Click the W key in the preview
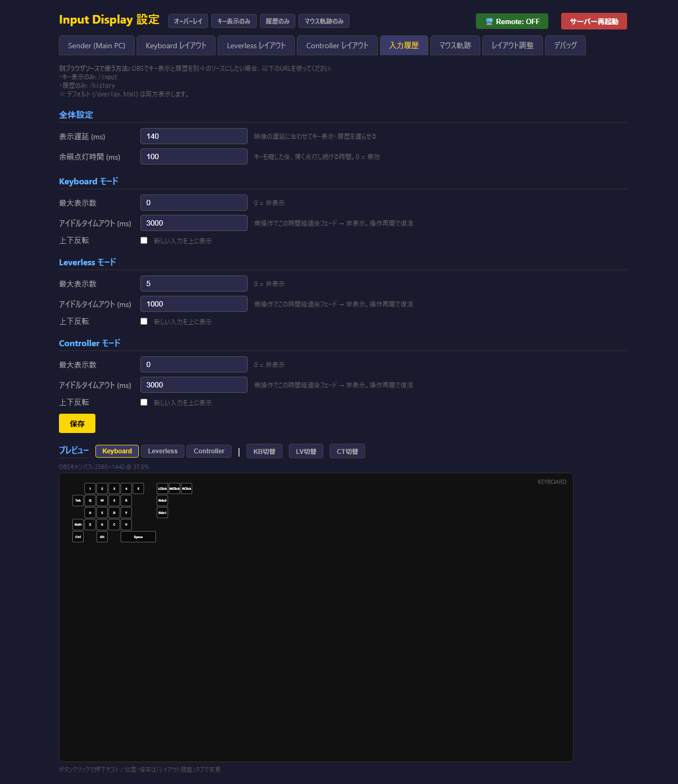678x784 pixels. 102,501
